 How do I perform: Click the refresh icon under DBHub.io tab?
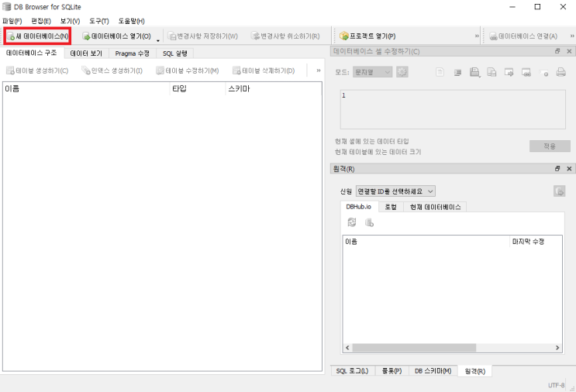point(351,222)
